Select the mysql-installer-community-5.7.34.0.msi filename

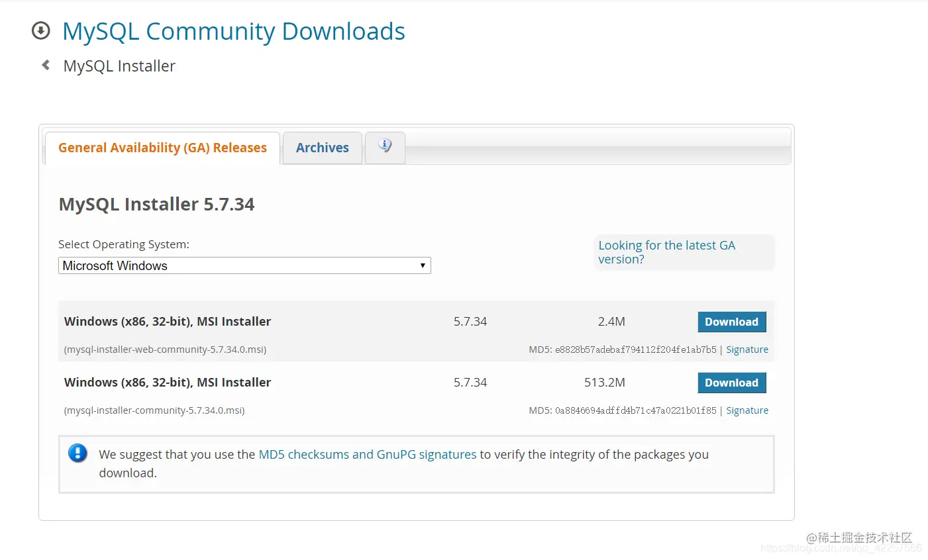tap(154, 410)
